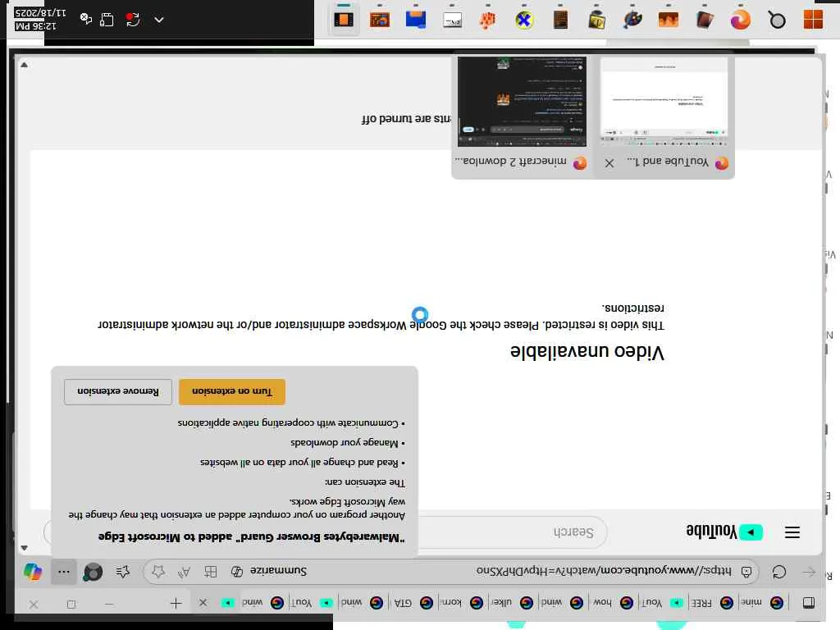840x630 pixels.
Task: Click "Communicate with cooperating native applications" text
Action: pyautogui.click(x=288, y=422)
